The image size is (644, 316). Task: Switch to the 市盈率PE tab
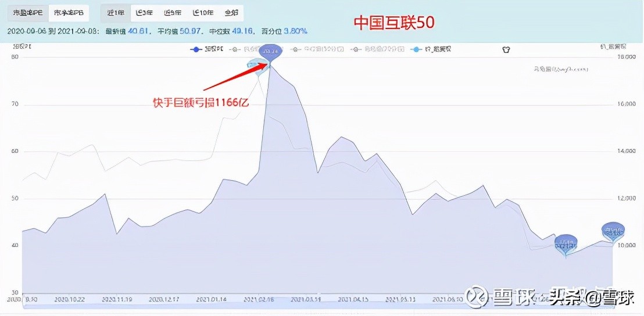coord(27,13)
